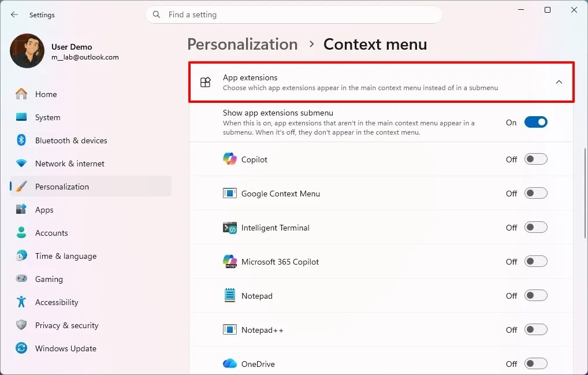The image size is (588, 375).
Task: Click the m__lab@outlook.com email
Action: [x=85, y=57]
